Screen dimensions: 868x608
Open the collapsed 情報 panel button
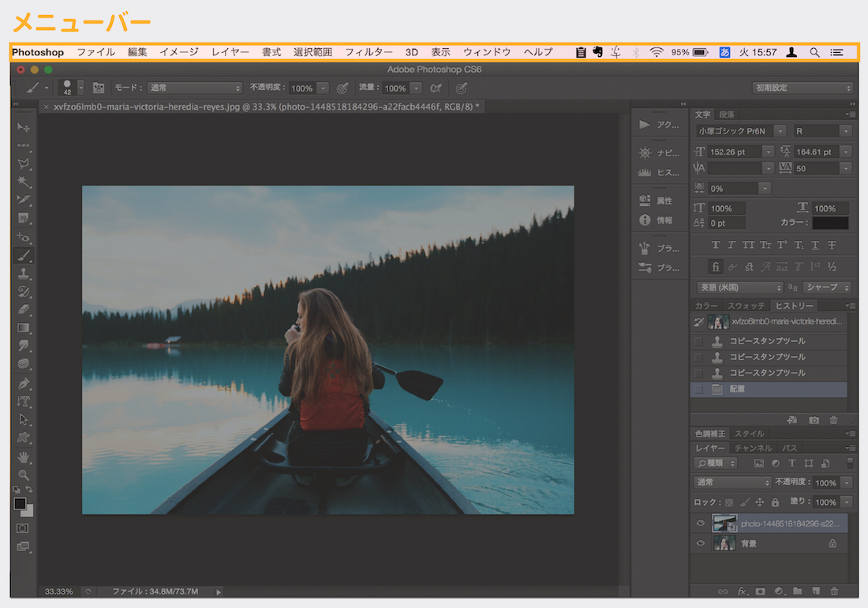656,220
